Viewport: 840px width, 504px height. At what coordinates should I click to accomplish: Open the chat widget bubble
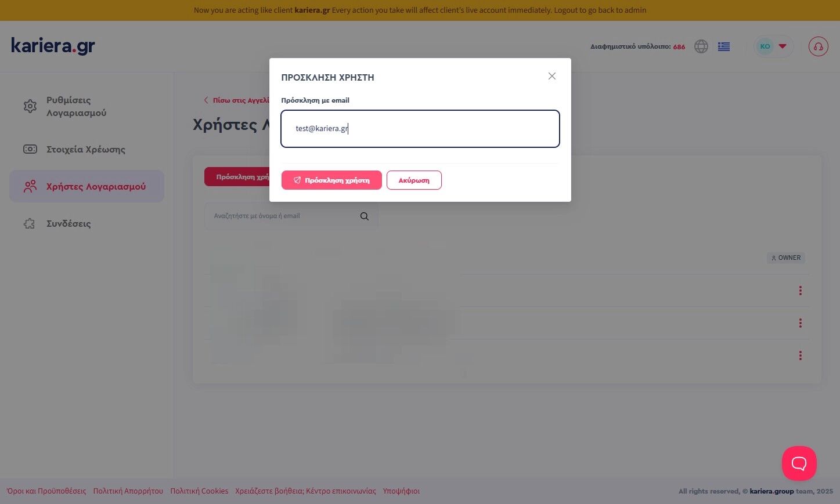point(799,463)
